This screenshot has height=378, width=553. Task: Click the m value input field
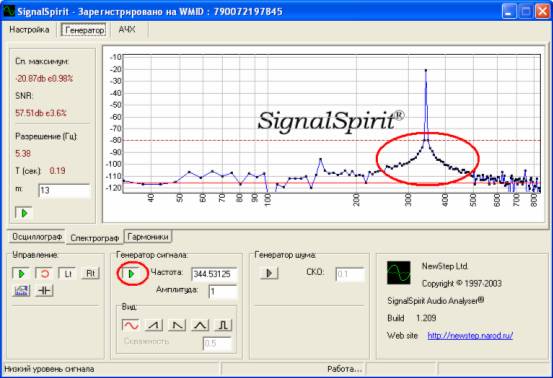pyautogui.click(x=64, y=191)
